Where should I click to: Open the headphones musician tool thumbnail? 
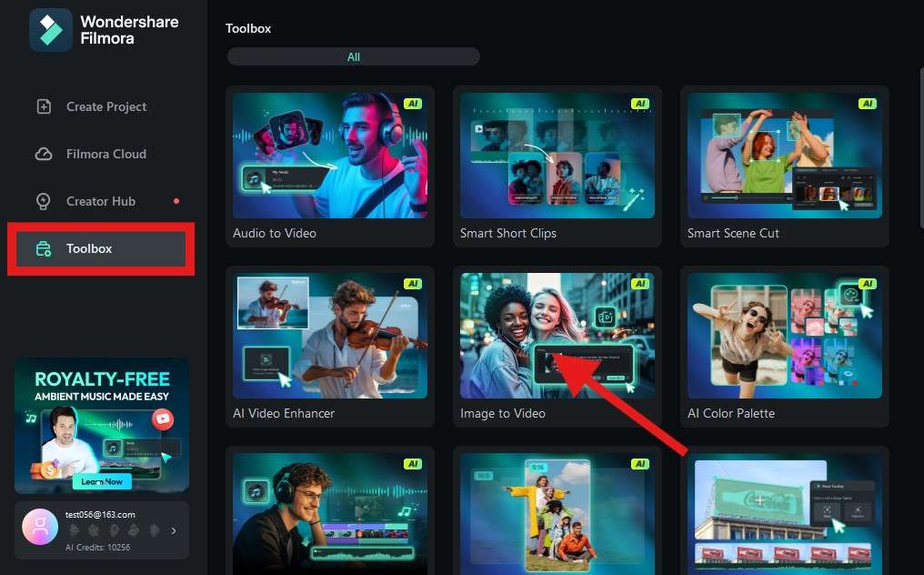click(330, 514)
